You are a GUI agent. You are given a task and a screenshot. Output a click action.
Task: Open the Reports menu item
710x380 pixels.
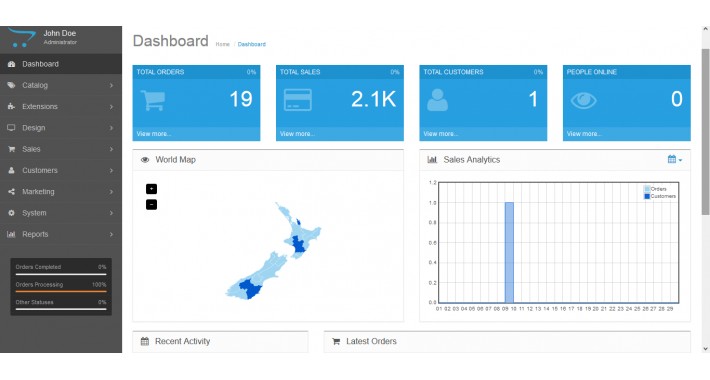pos(61,234)
